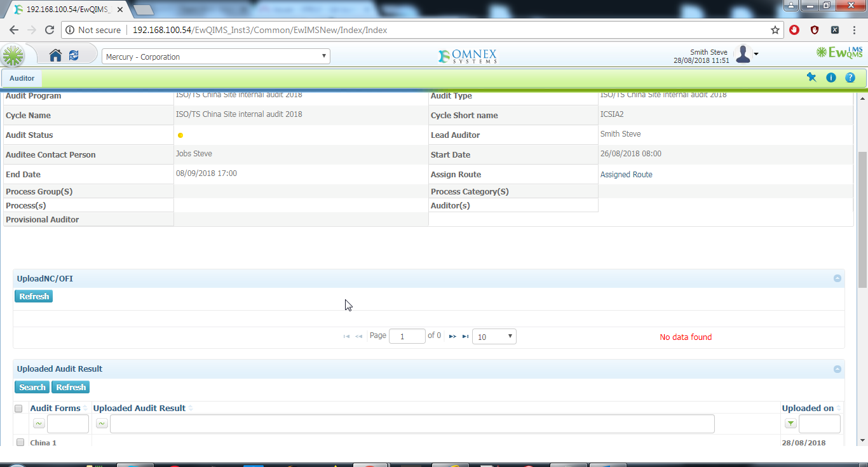Viewport: 868px width, 467px height.
Task: Click the browser Forward arrow
Action: [32, 30]
